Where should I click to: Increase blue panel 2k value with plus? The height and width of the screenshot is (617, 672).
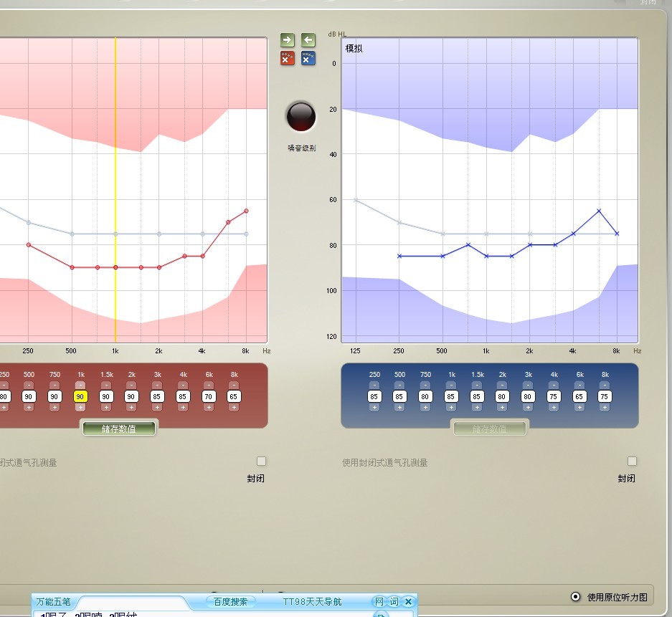(x=502, y=408)
